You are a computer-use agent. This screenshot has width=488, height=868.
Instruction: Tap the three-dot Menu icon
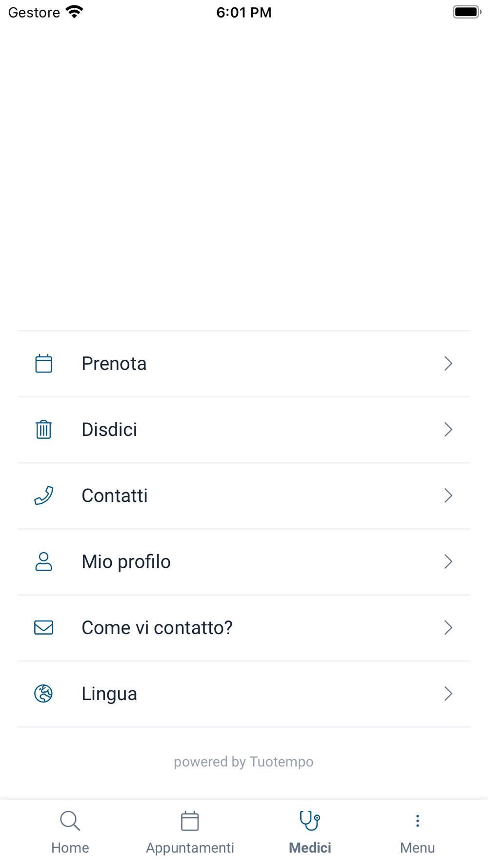pyautogui.click(x=417, y=821)
